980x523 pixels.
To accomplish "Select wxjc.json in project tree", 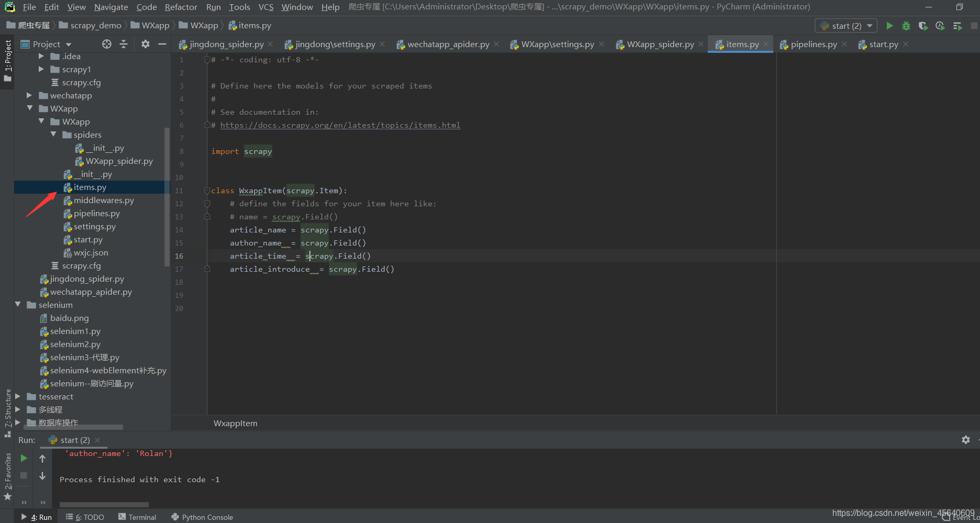I will tap(91, 253).
